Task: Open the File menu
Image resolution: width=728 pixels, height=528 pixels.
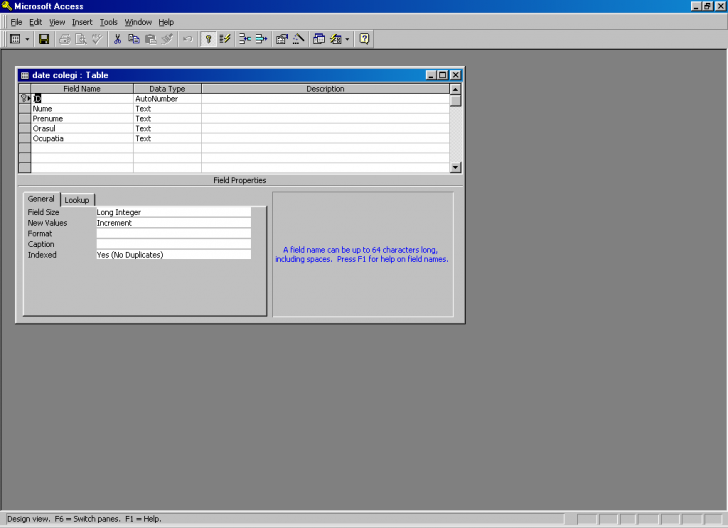Action: point(16,22)
